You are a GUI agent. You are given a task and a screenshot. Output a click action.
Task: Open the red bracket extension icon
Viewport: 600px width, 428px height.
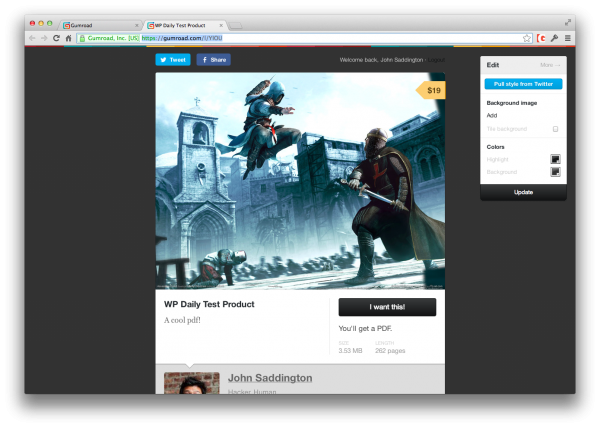pyautogui.click(x=541, y=38)
